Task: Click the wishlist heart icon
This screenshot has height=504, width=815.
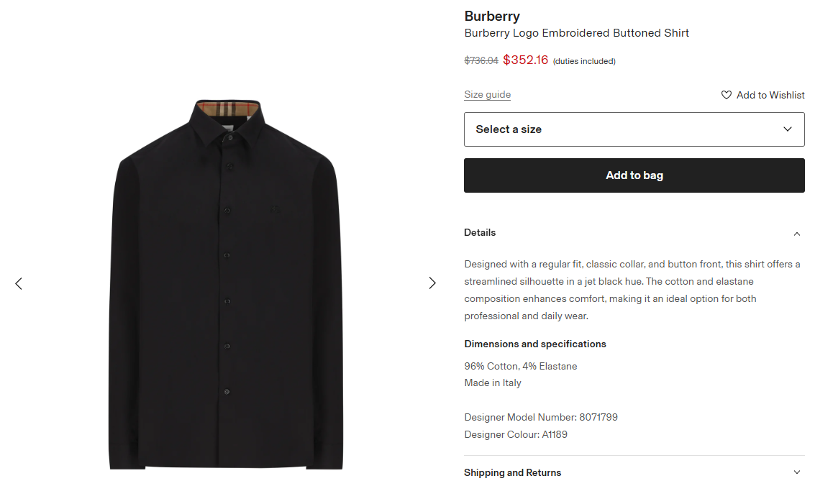Action: [x=726, y=95]
